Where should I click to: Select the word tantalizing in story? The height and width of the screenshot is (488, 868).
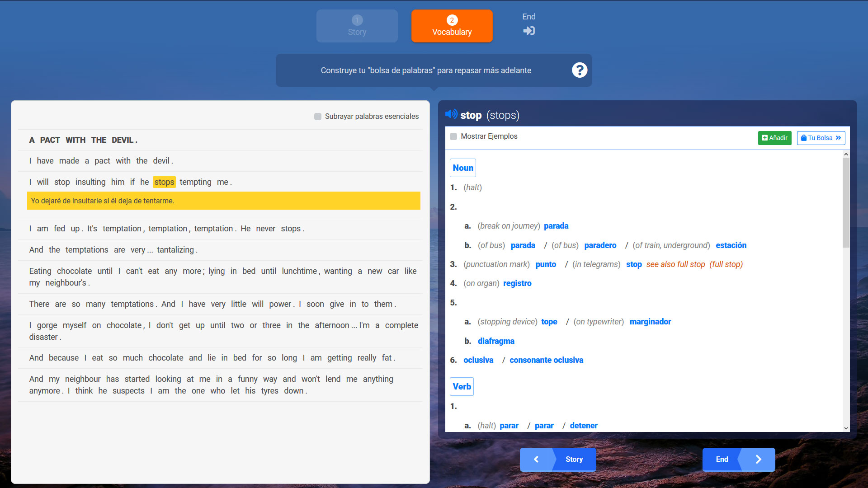175,250
